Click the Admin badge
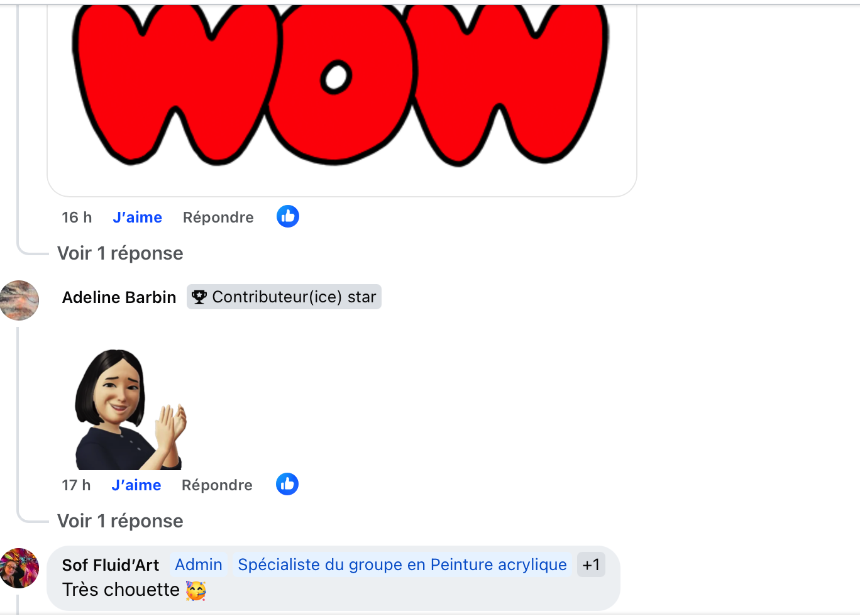 (199, 564)
